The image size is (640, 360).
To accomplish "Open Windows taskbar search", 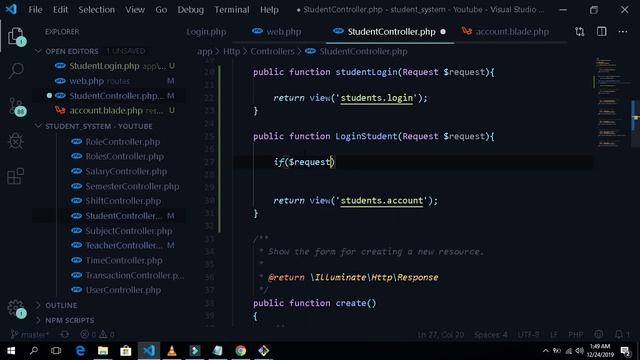I will (34, 351).
